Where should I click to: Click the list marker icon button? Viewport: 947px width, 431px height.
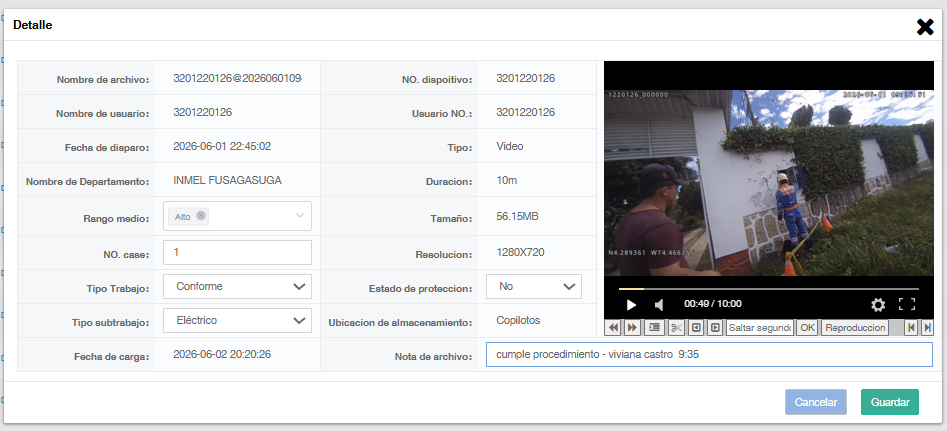tap(655, 328)
